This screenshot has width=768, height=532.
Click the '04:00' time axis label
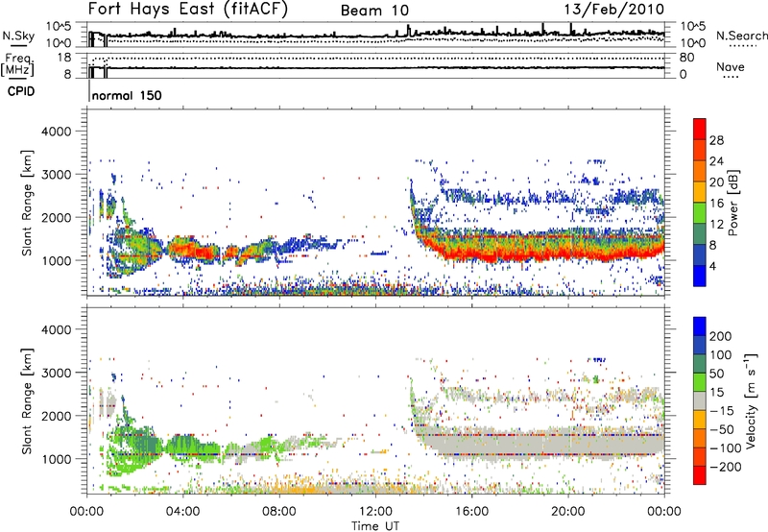[x=182, y=512]
